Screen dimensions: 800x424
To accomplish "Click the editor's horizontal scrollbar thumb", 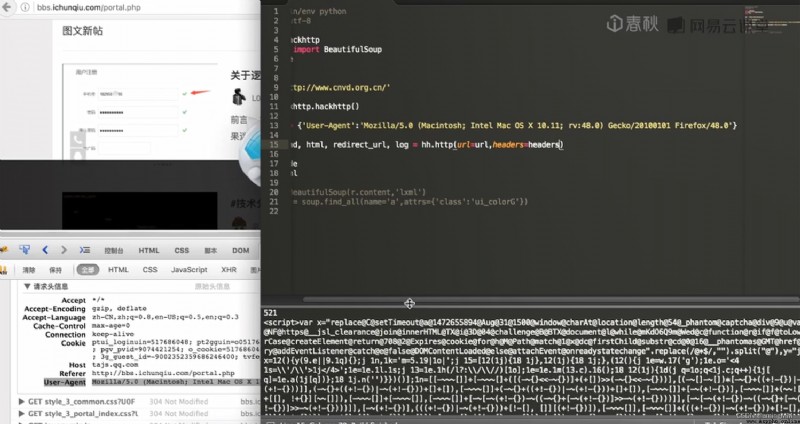I will click(551, 300).
